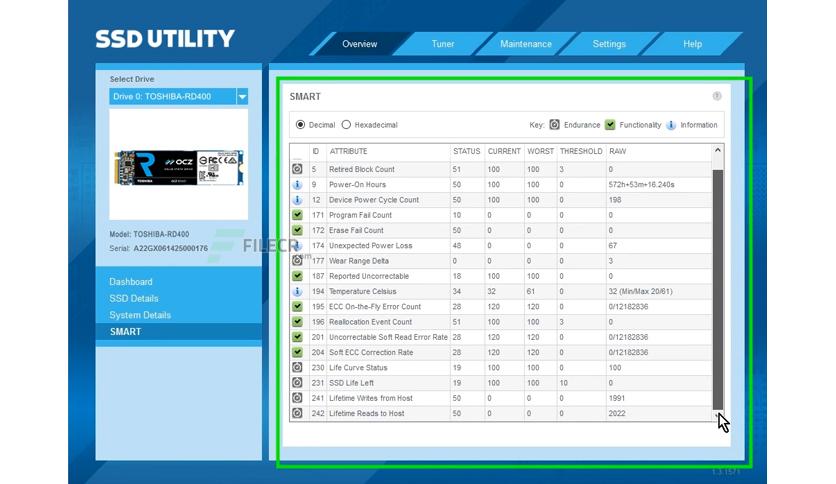This screenshot has height=484, width=836.
Task: Go to Dashboard in the sidebar
Action: [x=131, y=281]
